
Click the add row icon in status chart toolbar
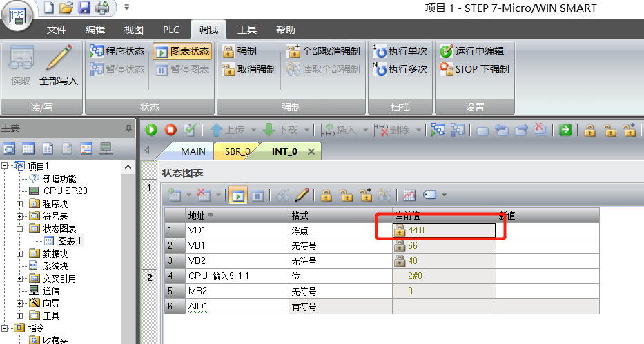tap(175, 195)
